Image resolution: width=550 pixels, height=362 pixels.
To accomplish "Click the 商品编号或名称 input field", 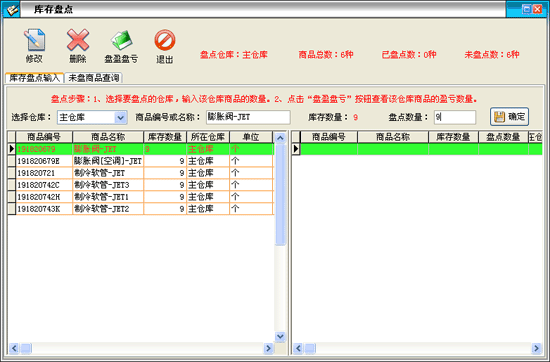I will (x=248, y=117).
